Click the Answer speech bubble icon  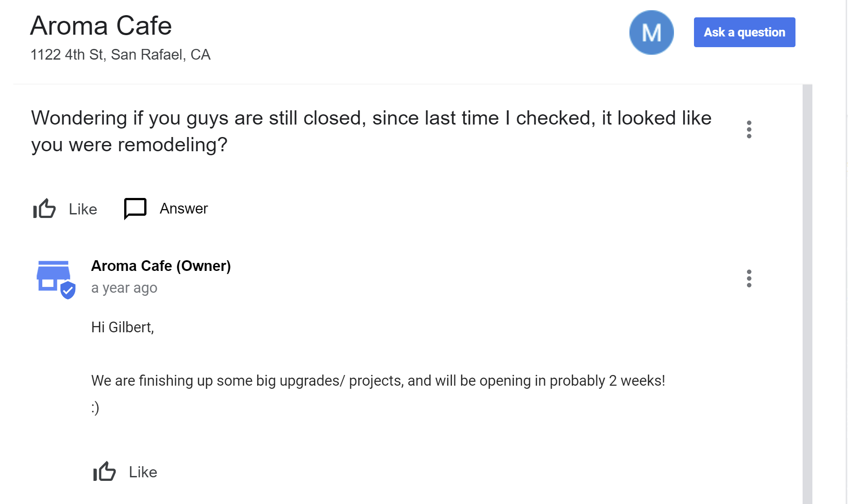(135, 208)
